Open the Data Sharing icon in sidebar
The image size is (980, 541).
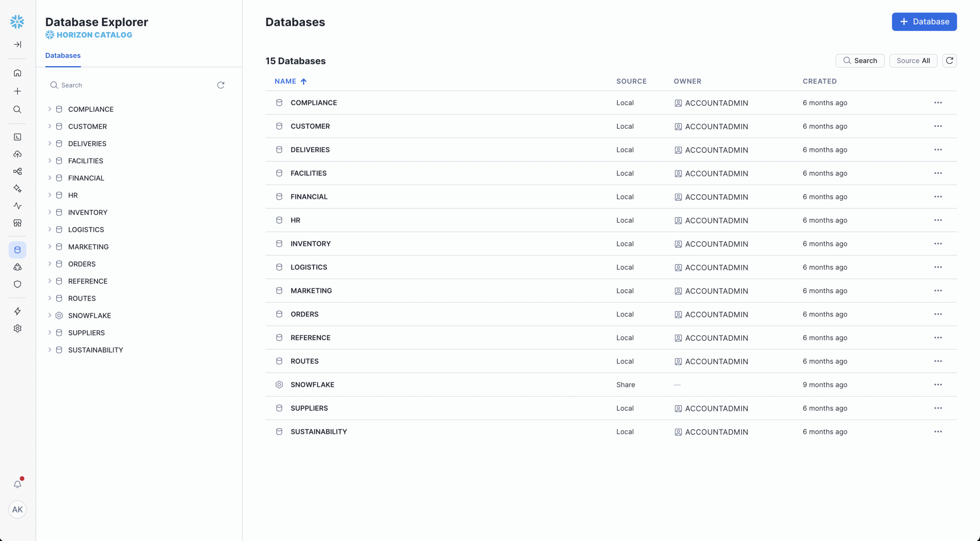click(x=17, y=267)
